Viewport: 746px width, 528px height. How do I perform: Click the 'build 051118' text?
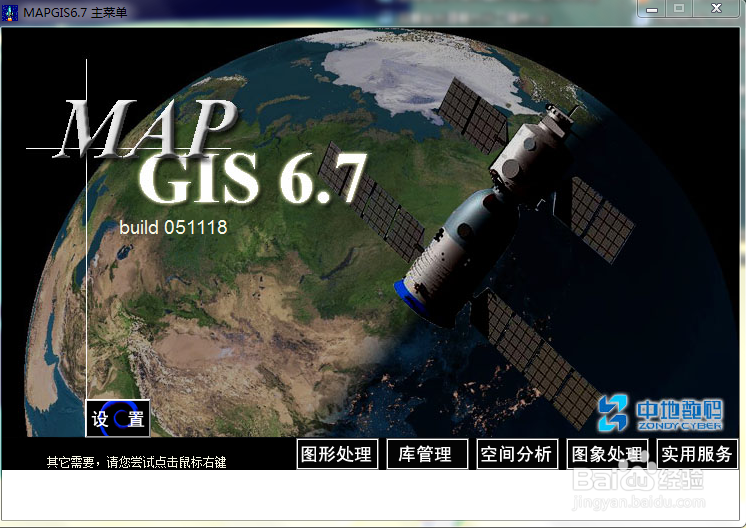[x=173, y=227]
